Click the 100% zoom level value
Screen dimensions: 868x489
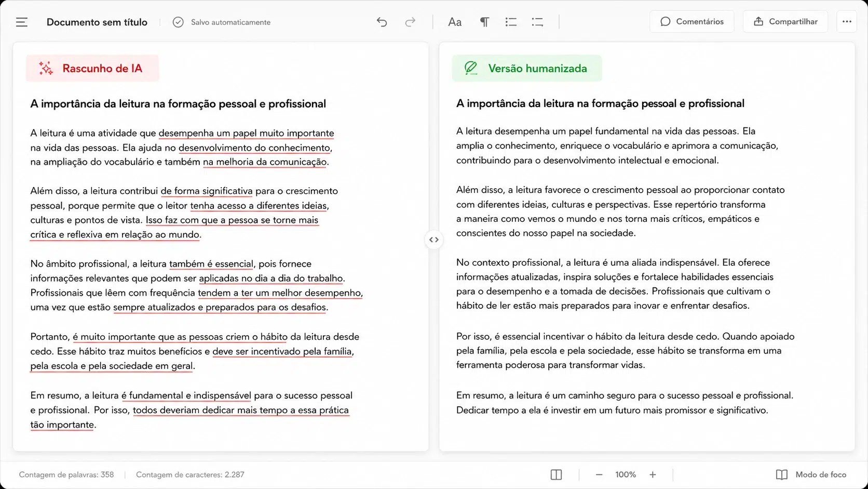coord(626,474)
